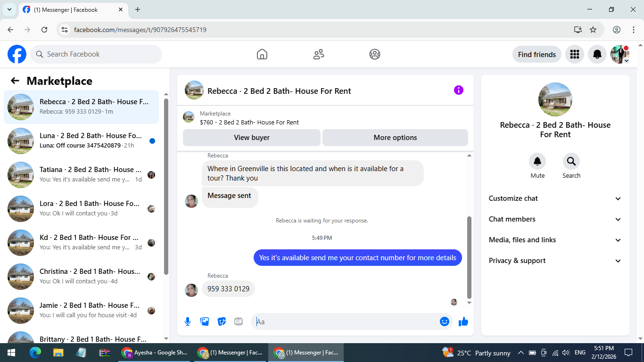644x362 pixels.
Task: Click the conversation list scrollbar
Action: coord(166,186)
